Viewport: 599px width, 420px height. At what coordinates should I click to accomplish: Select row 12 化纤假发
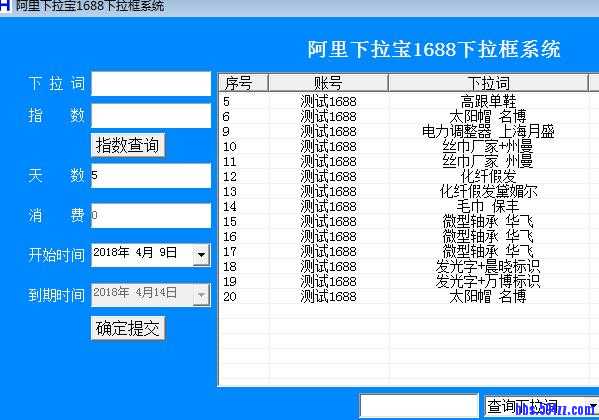click(x=409, y=177)
